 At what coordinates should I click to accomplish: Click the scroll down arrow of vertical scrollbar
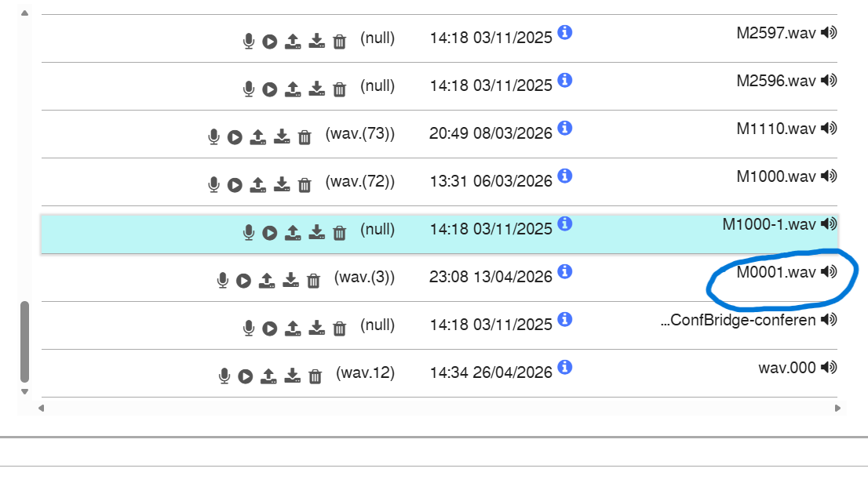(24, 392)
